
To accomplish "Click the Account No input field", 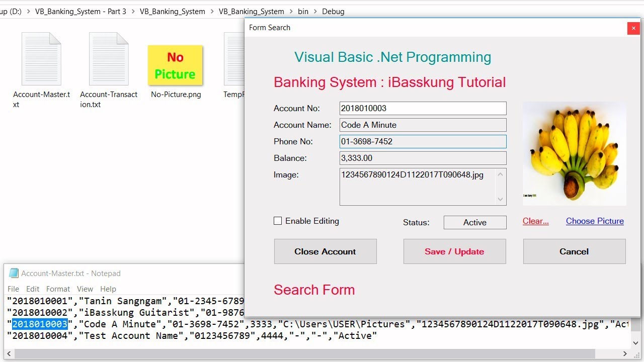I will click(423, 108).
